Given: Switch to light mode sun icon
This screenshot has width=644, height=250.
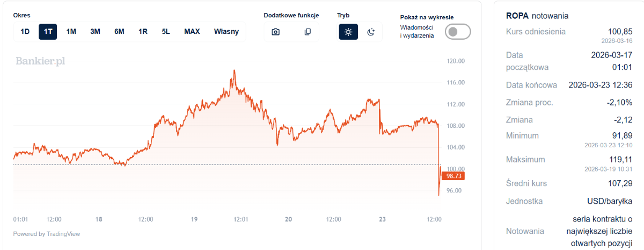Looking at the screenshot, I should (x=348, y=32).
